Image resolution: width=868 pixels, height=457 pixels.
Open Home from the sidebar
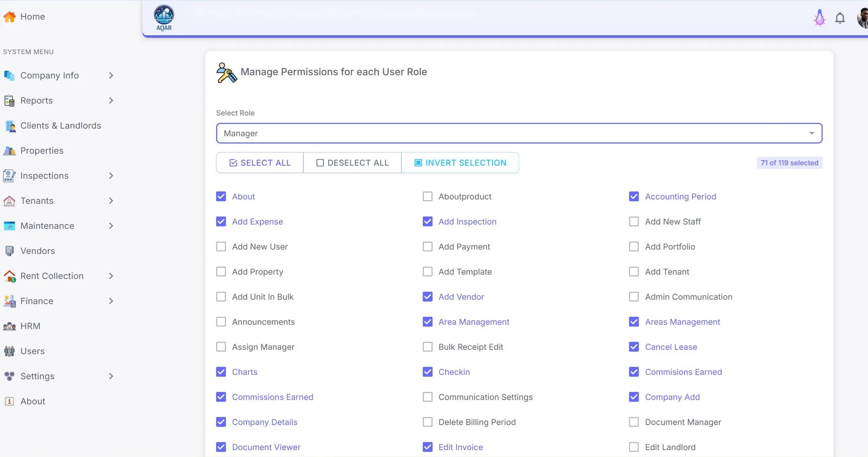click(33, 16)
